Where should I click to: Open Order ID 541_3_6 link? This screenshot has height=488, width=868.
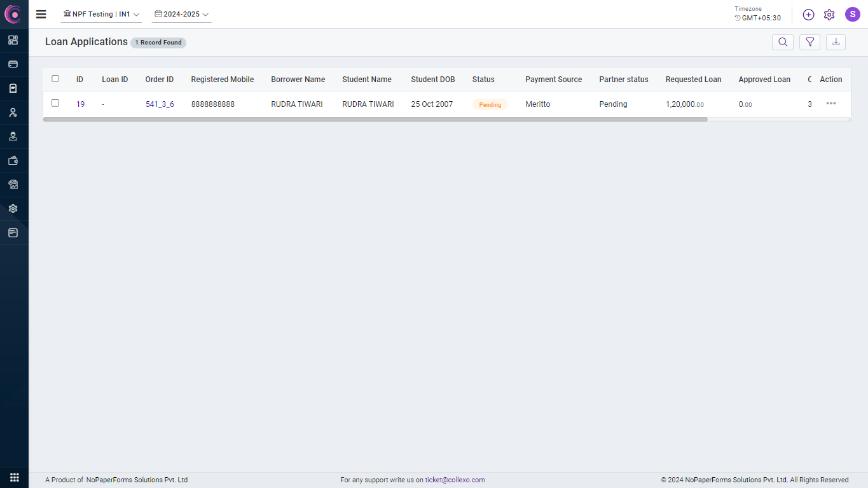click(160, 104)
